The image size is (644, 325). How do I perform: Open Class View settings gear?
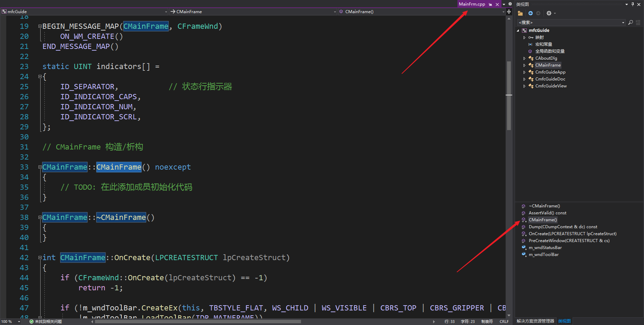coord(549,13)
